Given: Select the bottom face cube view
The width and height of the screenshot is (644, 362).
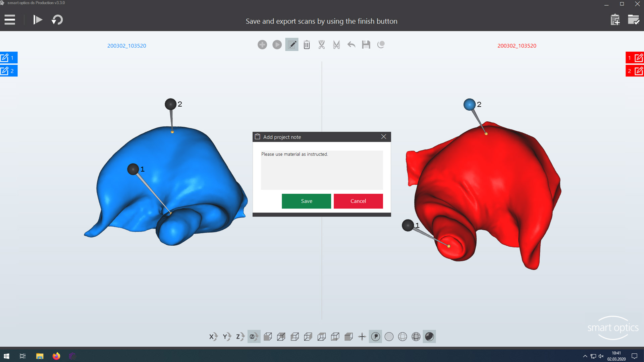Looking at the screenshot, I should click(x=335, y=337).
